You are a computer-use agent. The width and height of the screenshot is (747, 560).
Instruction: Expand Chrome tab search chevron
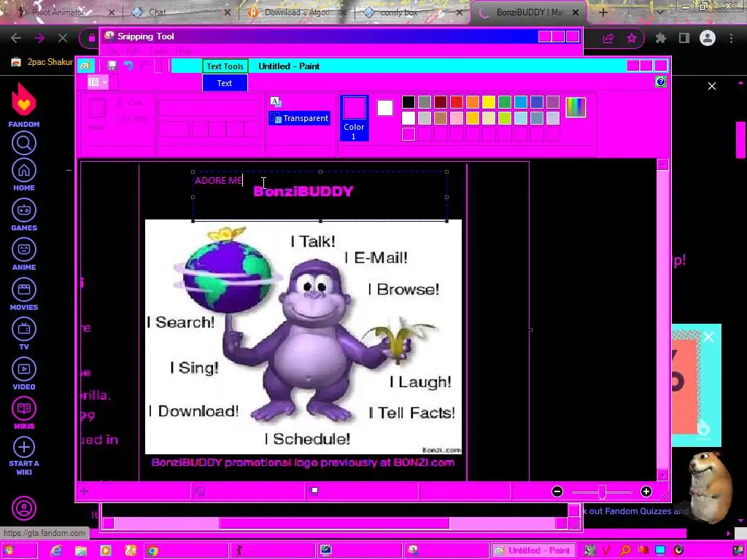coord(659,12)
